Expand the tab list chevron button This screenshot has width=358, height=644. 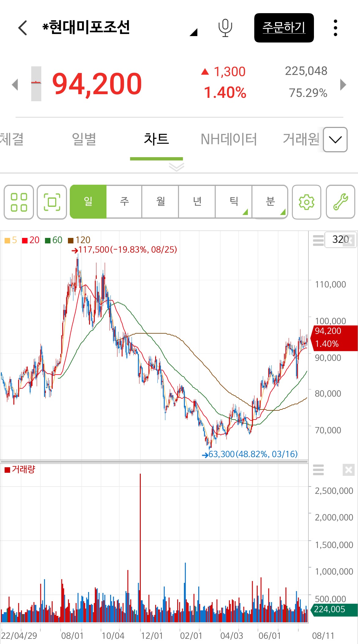pos(335,140)
